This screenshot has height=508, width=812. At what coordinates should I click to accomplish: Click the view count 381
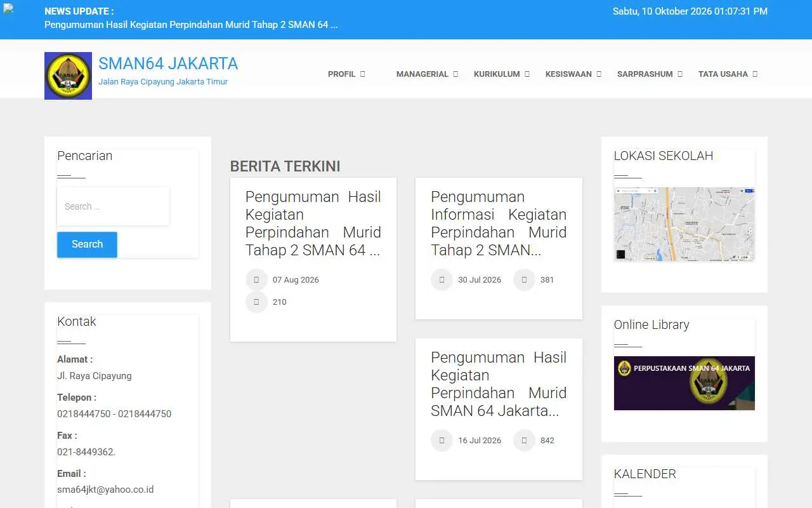[547, 280]
